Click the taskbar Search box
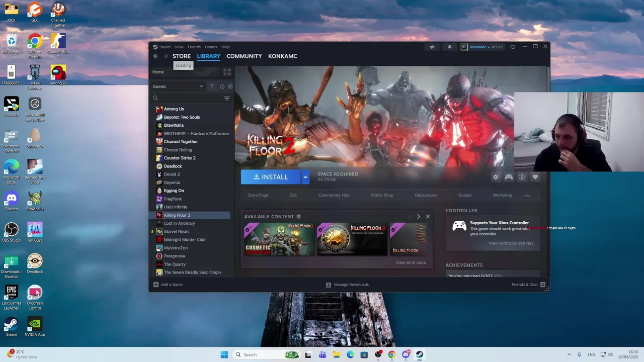Image resolution: width=644 pixels, height=362 pixels. click(x=267, y=354)
